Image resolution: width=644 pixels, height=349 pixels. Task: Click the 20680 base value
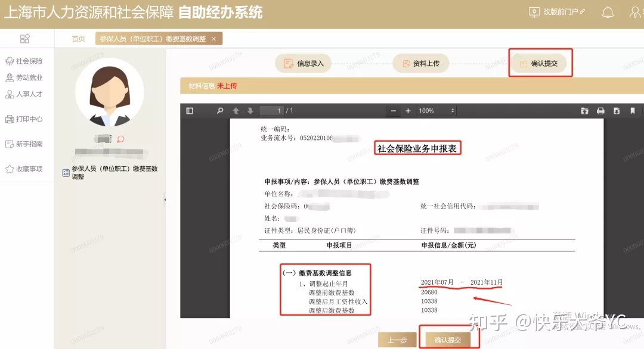click(x=429, y=292)
